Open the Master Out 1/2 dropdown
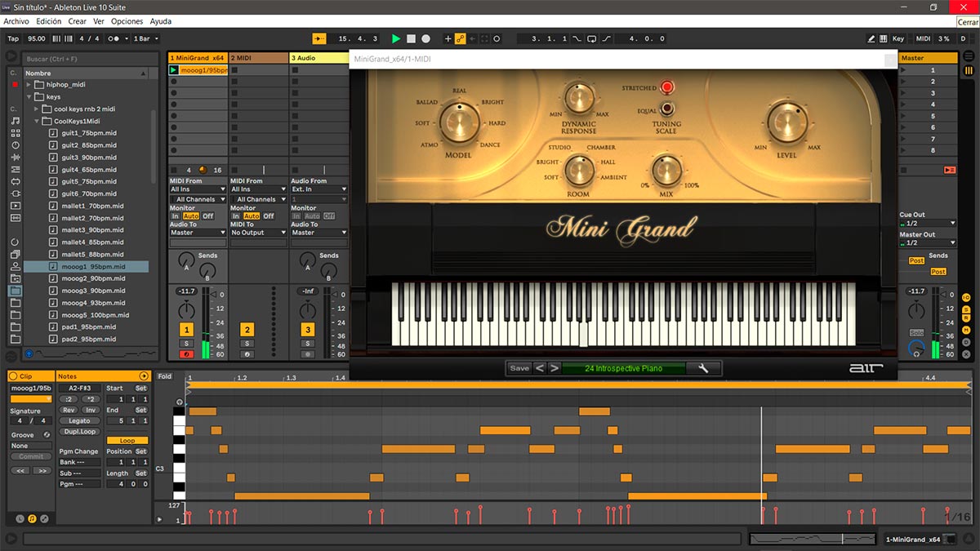The width and height of the screenshot is (980, 551). click(x=929, y=242)
